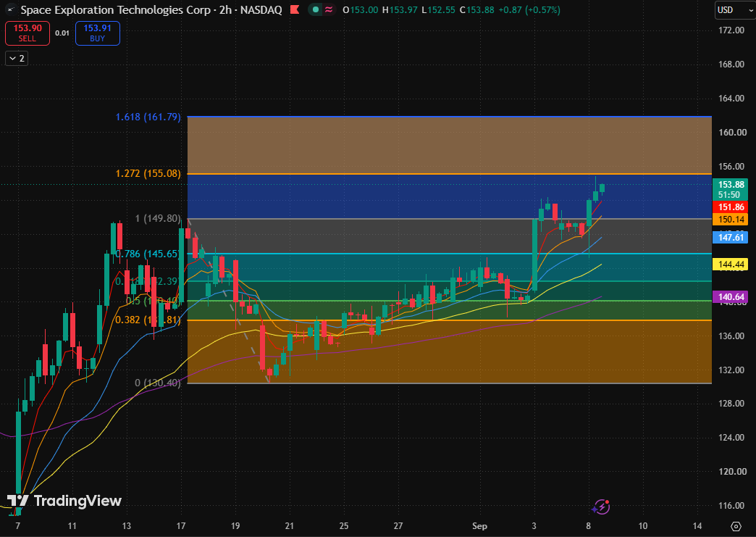Click the 11 date label on time axis
This screenshot has height=537, width=756.
(x=72, y=526)
